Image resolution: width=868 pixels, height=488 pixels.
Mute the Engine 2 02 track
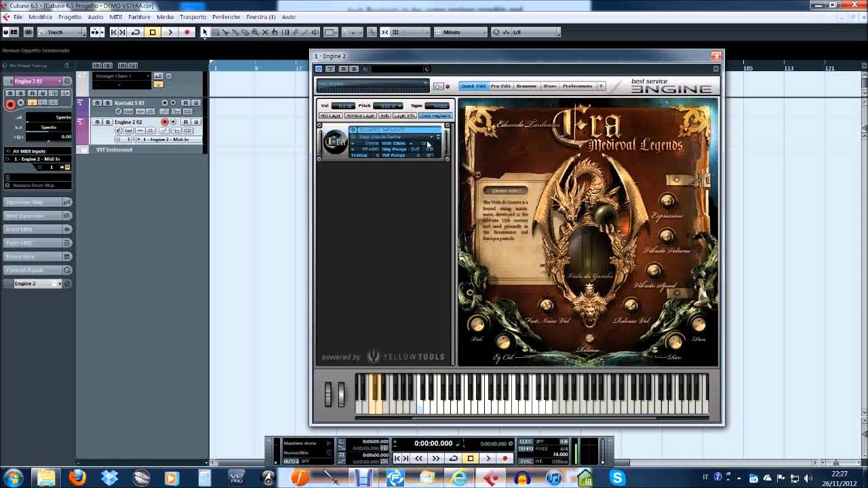click(x=98, y=122)
